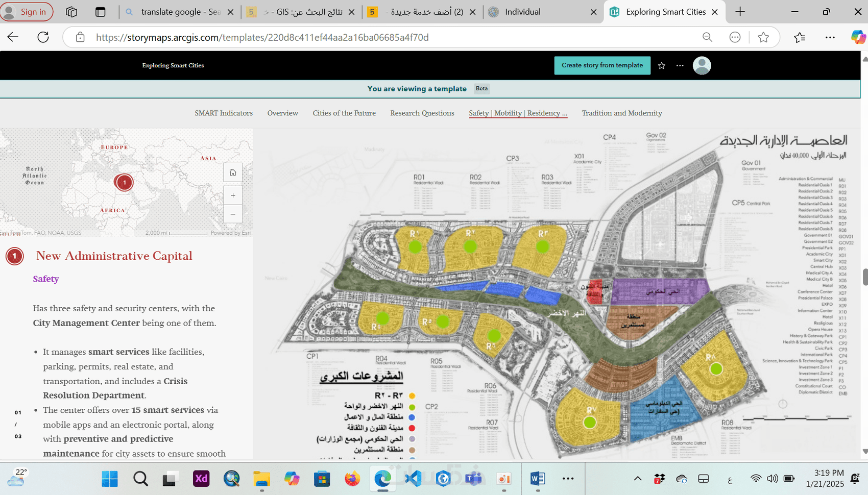Viewport: 868px width, 495px height.
Task: Add this page to browser favorites
Action: click(763, 37)
